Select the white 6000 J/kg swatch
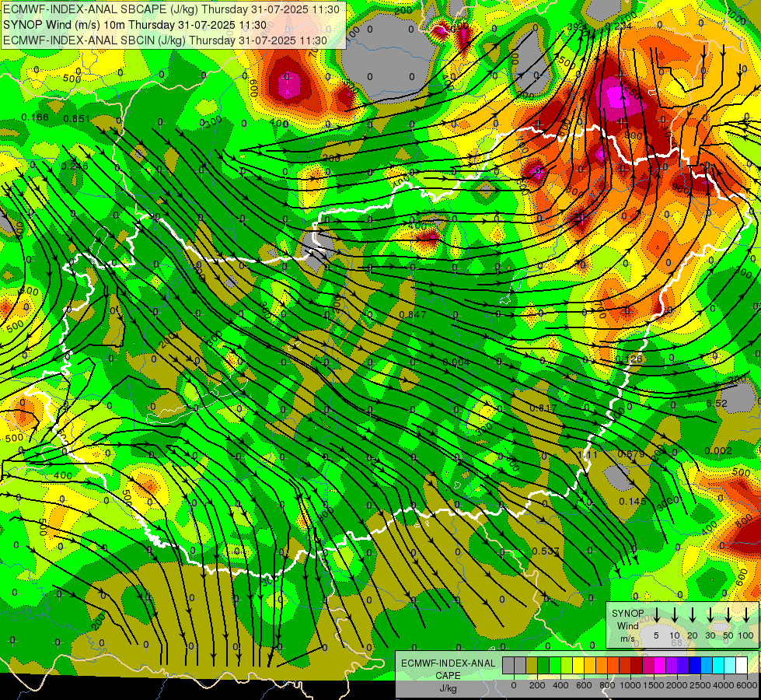Viewport: 761px width, 700px height. tap(742, 666)
